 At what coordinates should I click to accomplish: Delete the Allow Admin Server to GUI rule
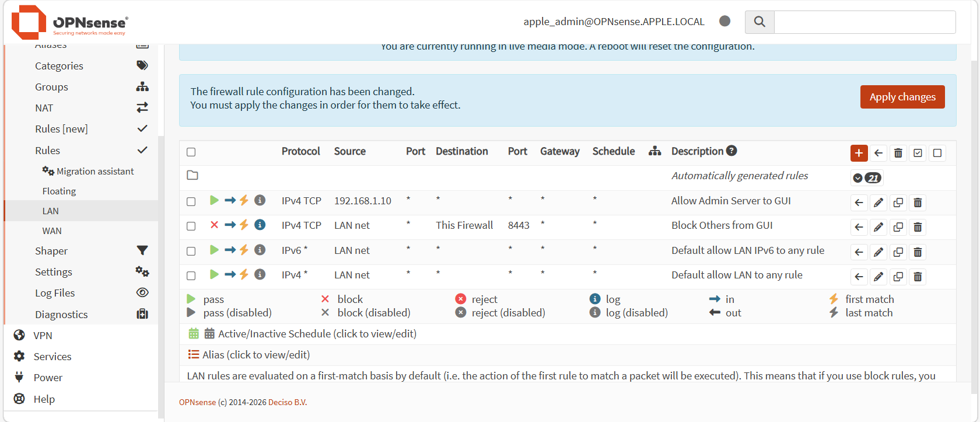(x=918, y=203)
